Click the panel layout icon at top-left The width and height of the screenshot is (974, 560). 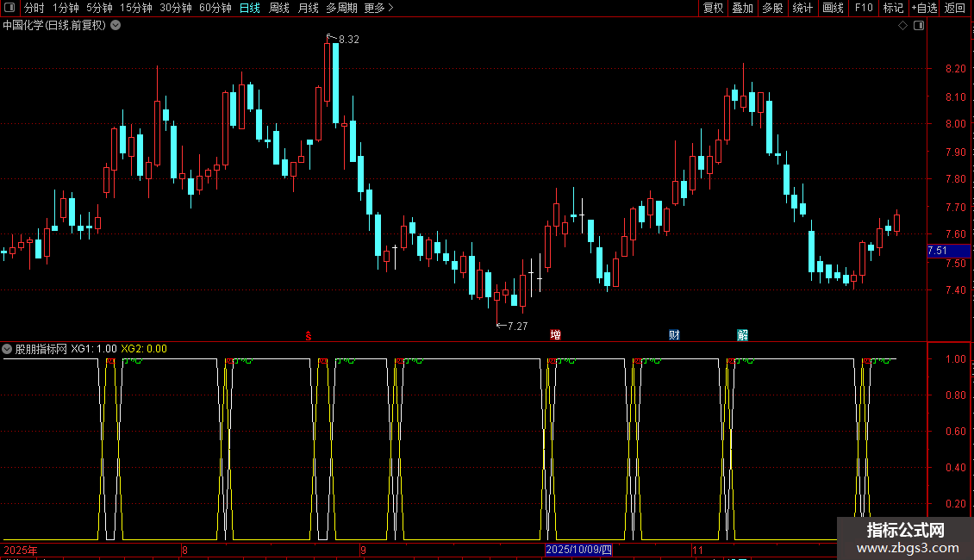click(9, 8)
